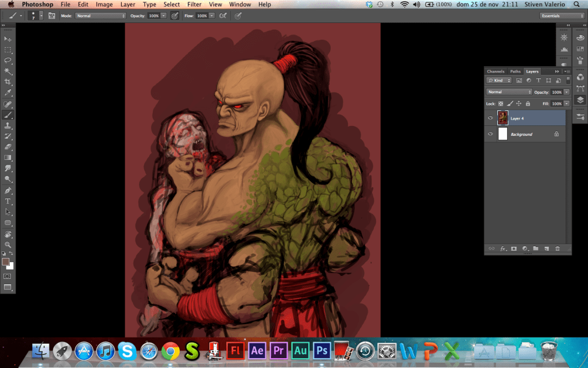This screenshot has width=588, height=368.
Task: Open the Essentials workspace dropdown
Action: [x=562, y=16]
